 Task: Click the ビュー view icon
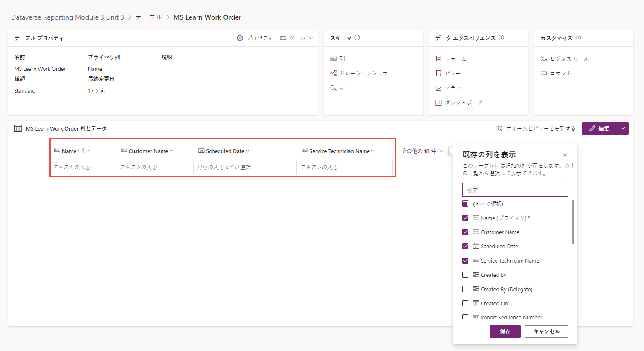click(438, 73)
